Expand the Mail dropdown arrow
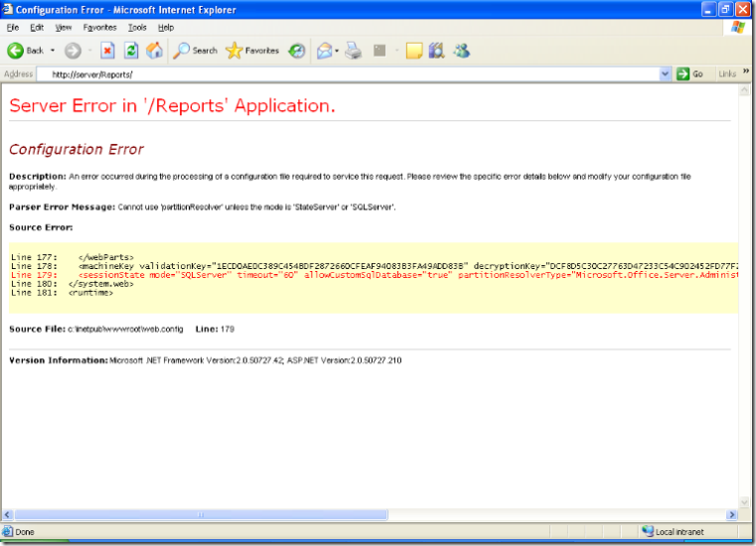Image resolution: width=756 pixels, height=546 pixels. tap(337, 51)
